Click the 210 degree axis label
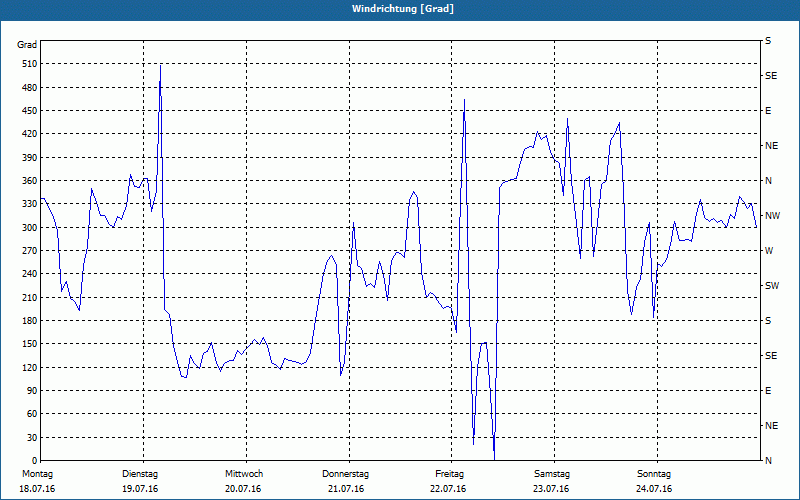Viewport: 800px width, 500px height. pos(30,297)
